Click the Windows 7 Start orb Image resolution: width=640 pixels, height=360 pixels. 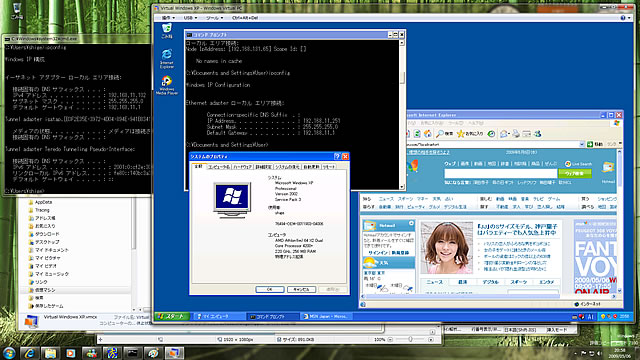pyautogui.click(x=9, y=353)
